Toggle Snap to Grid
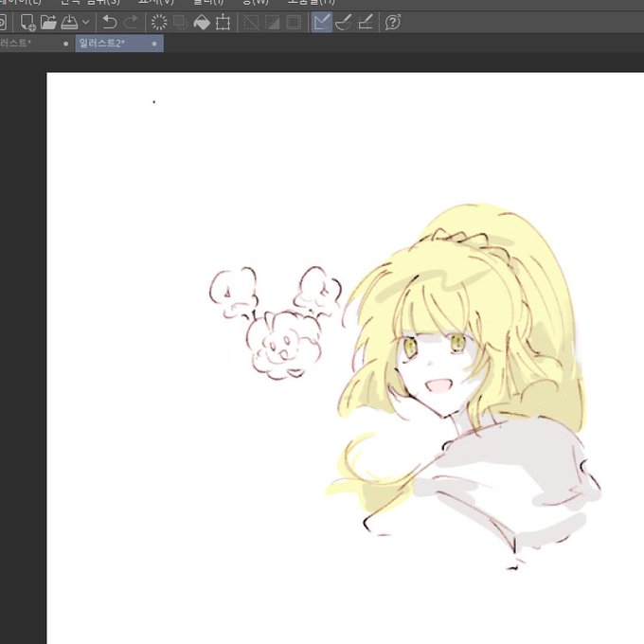Viewport: 644px width, 644px height. pos(366,23)
